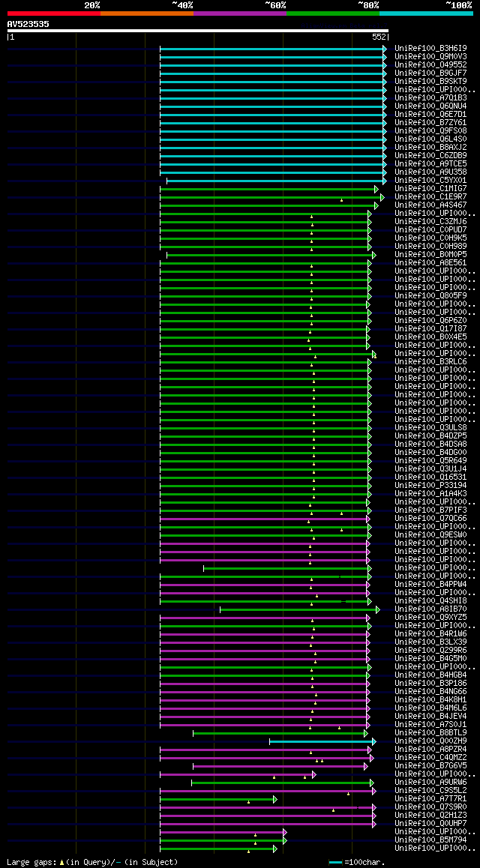Open the UniRef100_Q5R649 hit label
Viewport: 480px width, 868px height.
(430, 460)
